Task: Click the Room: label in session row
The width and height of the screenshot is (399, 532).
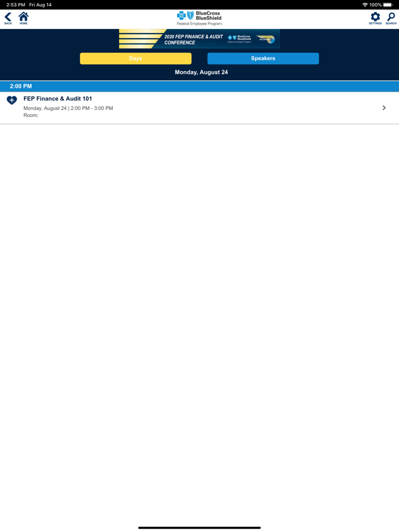Action: (31, 116)
